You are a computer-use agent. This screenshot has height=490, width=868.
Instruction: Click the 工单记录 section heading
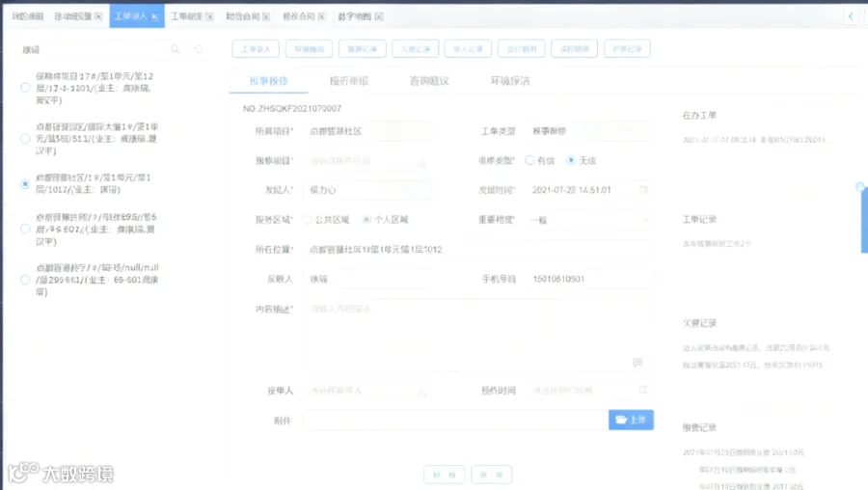[699, 219]
